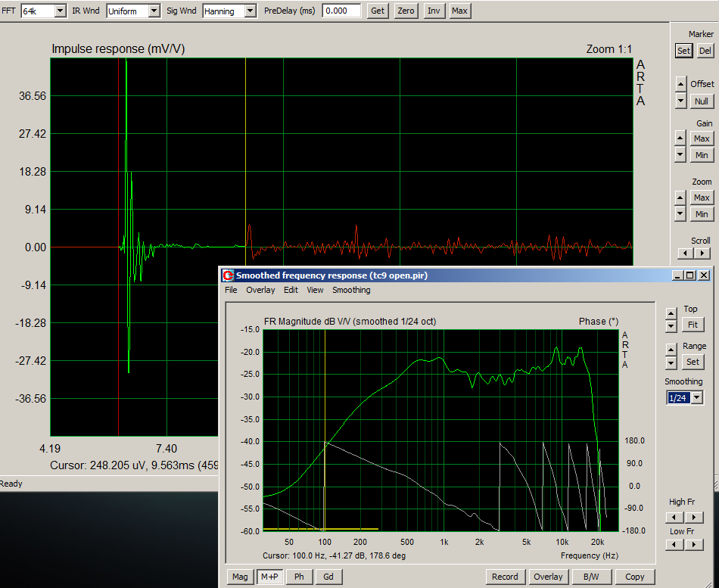Switch the plot to Gd view

click(x=328, y=577)
